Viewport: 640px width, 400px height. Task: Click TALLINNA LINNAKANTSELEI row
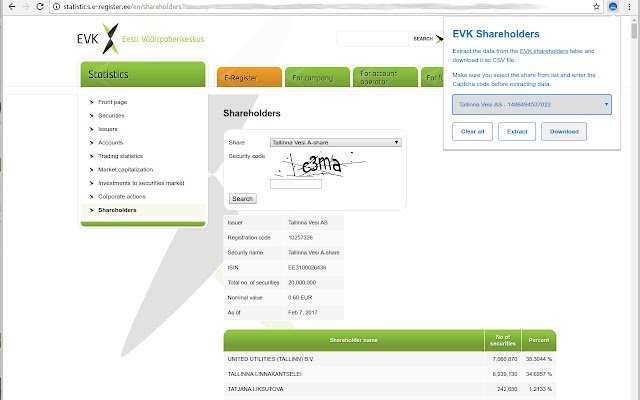(x=390, y=374)
